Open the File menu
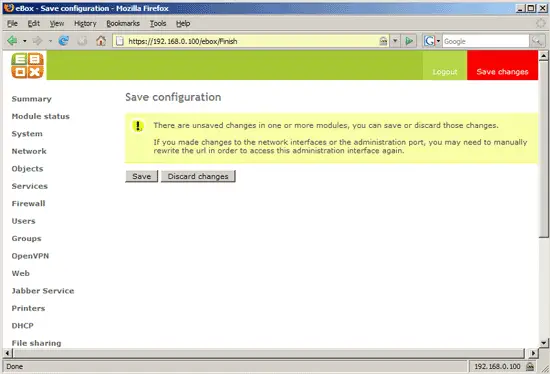Screen dimensions: 550x374 [x=12, y=24]
